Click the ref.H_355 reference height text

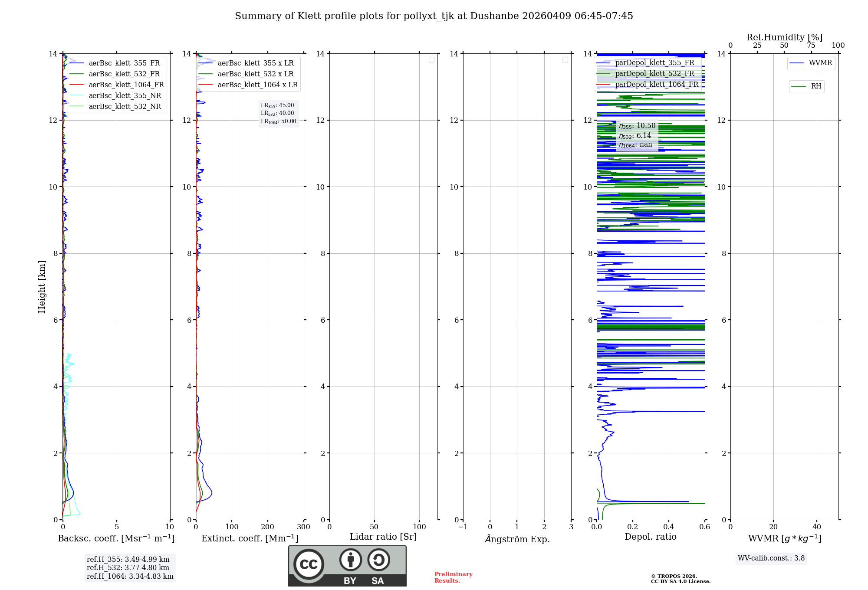click(128, 560)
